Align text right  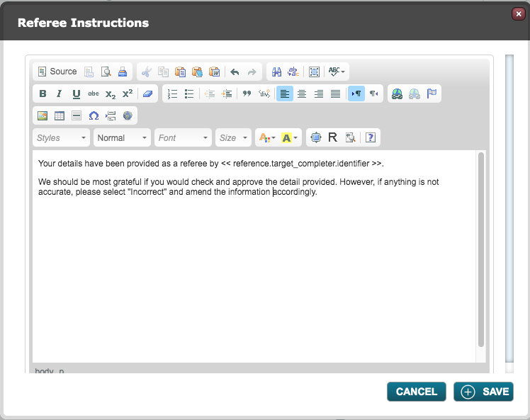click(318, 93)
